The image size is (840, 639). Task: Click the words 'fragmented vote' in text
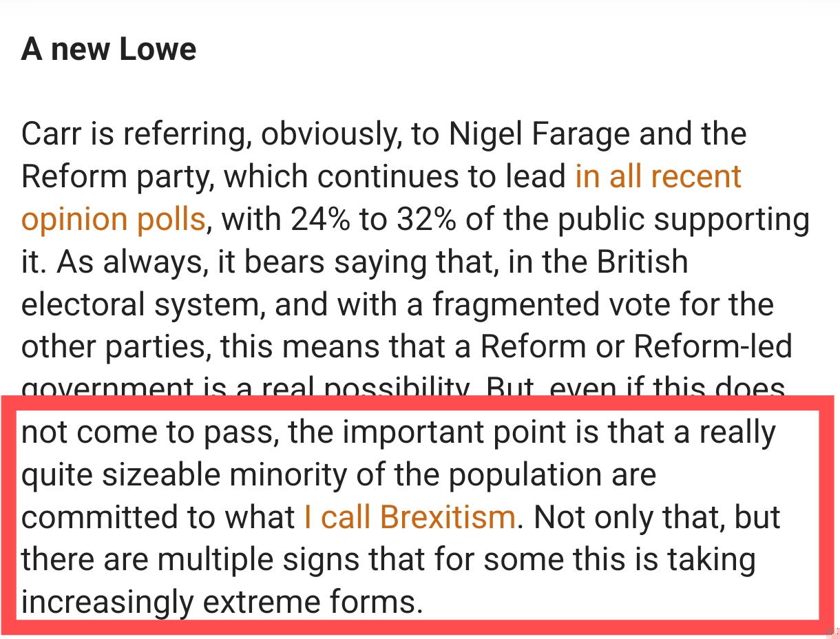click(x=537, y=305)
